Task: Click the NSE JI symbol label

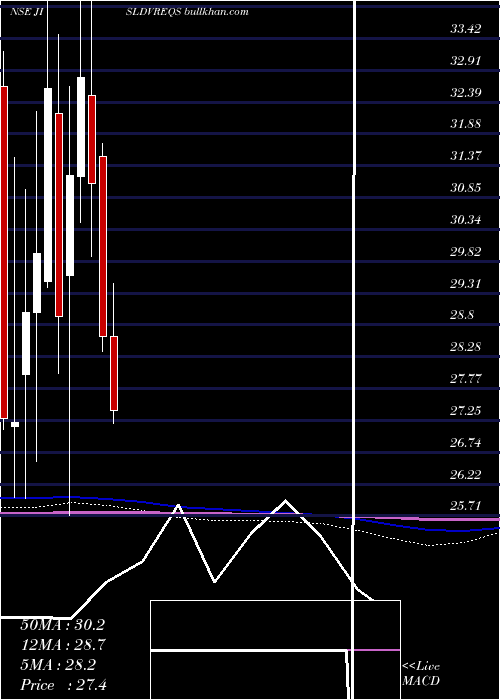Action: [26, 12]
